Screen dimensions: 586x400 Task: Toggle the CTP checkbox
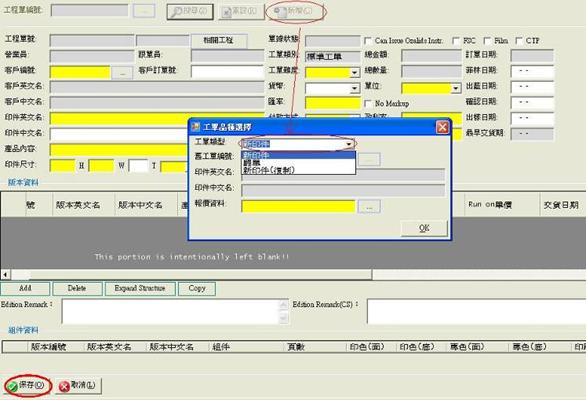[519, 41]
